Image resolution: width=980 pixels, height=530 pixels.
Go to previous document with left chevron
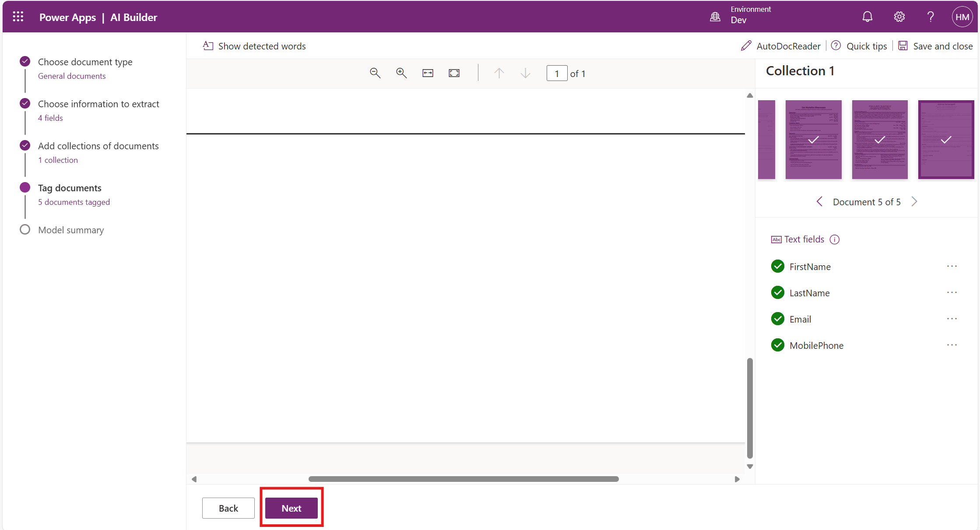point(819,202)
